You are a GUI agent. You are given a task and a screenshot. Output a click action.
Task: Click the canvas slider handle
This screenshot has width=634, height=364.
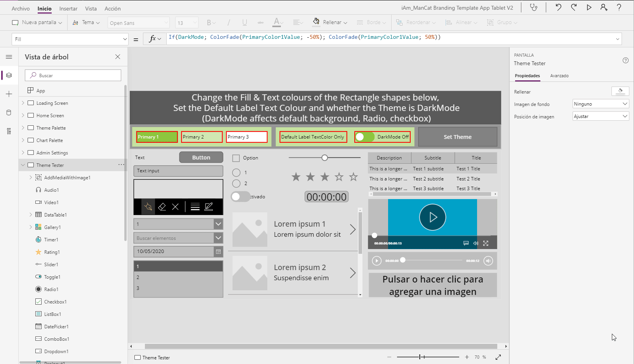point(325,158)
